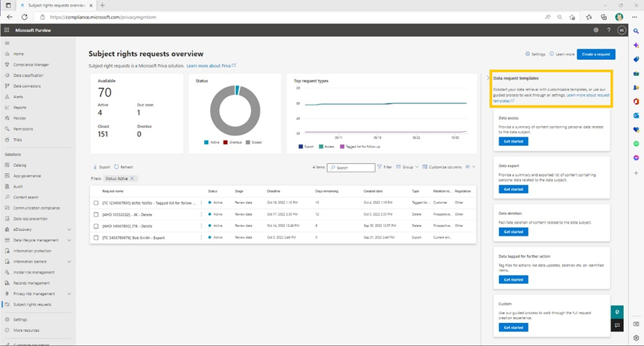Click Get started under Data deletion
The image size is (644, 346).
(513, 232)
